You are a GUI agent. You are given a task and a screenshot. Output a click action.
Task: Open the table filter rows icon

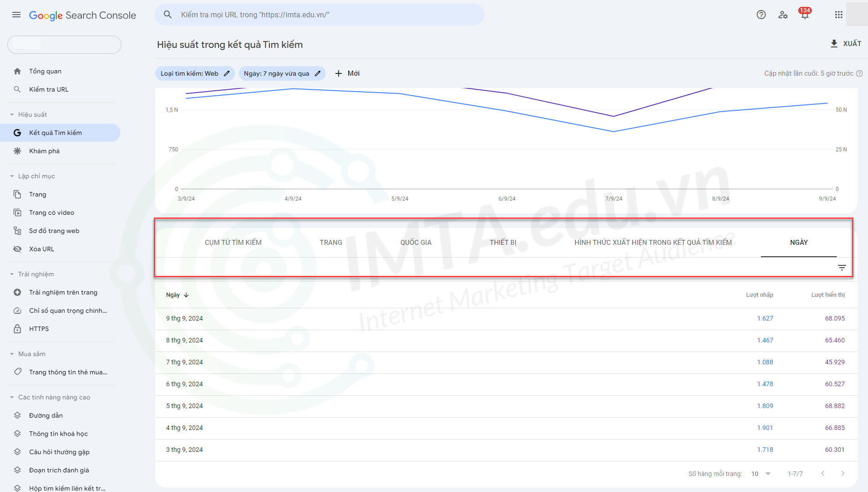click(x=842, y=268)
